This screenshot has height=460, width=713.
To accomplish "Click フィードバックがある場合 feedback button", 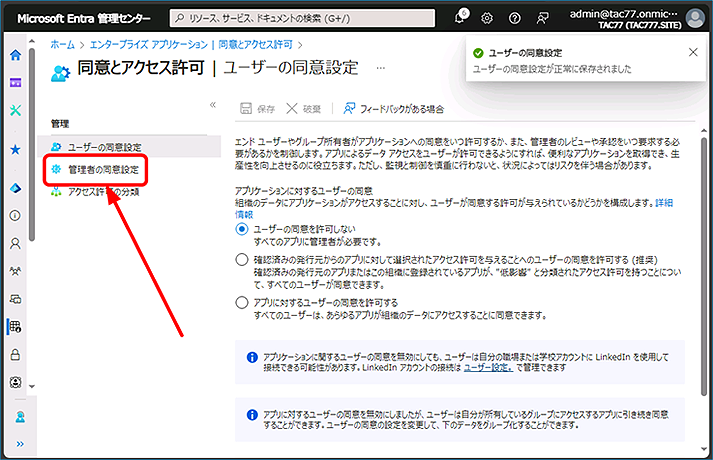I will (394, 109).
